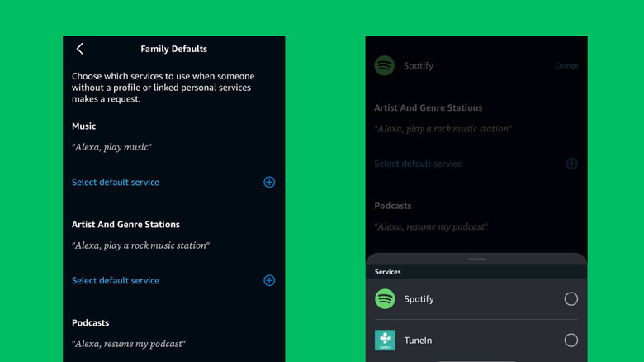This screenshot has height=362, width=644.
Task: Tap the plus icon in the Music section
Action: click(x=269, y=182)
